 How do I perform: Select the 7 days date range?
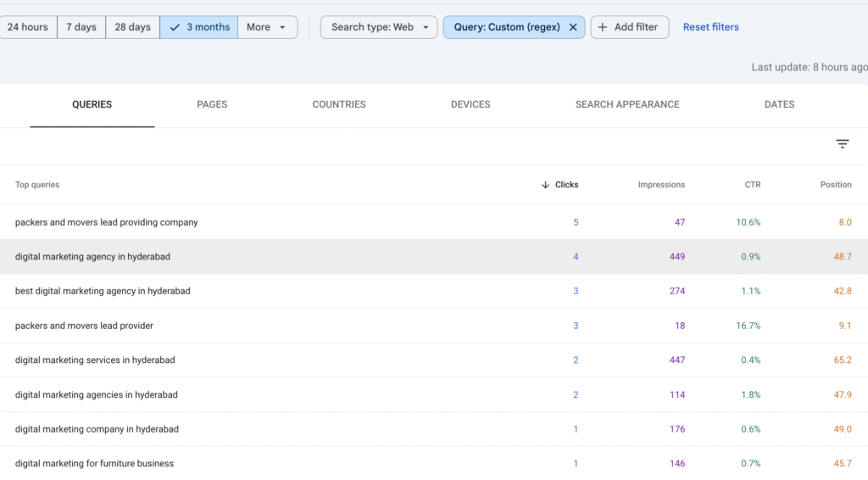tap(81, 27)
